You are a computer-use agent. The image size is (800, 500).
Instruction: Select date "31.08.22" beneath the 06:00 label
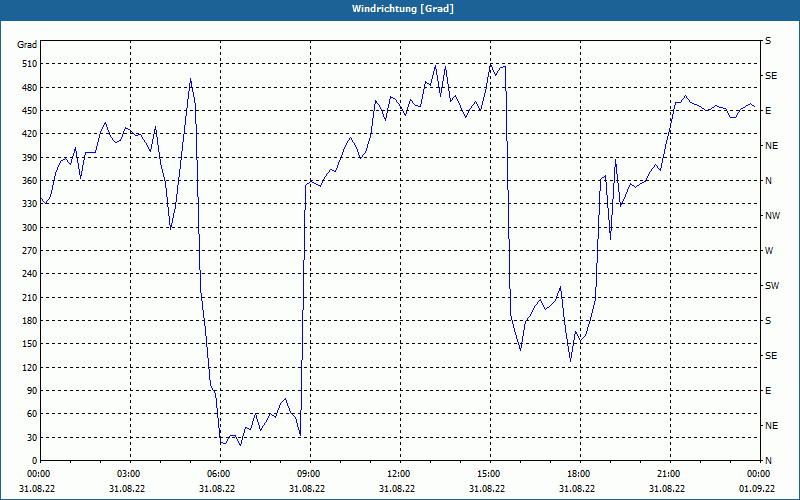click(217, 489)
